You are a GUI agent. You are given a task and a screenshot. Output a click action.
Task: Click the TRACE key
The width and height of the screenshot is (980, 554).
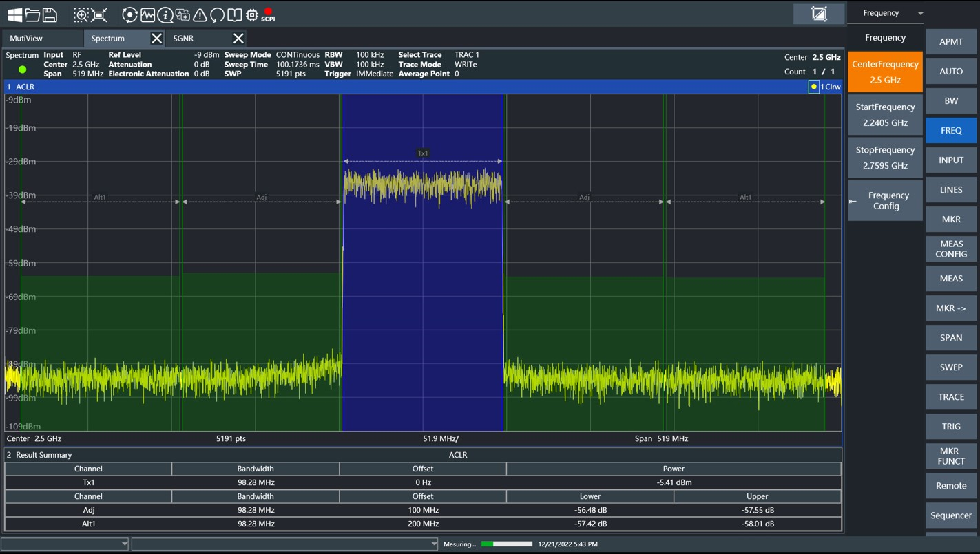pyautogui.click(x=951, y=396)
